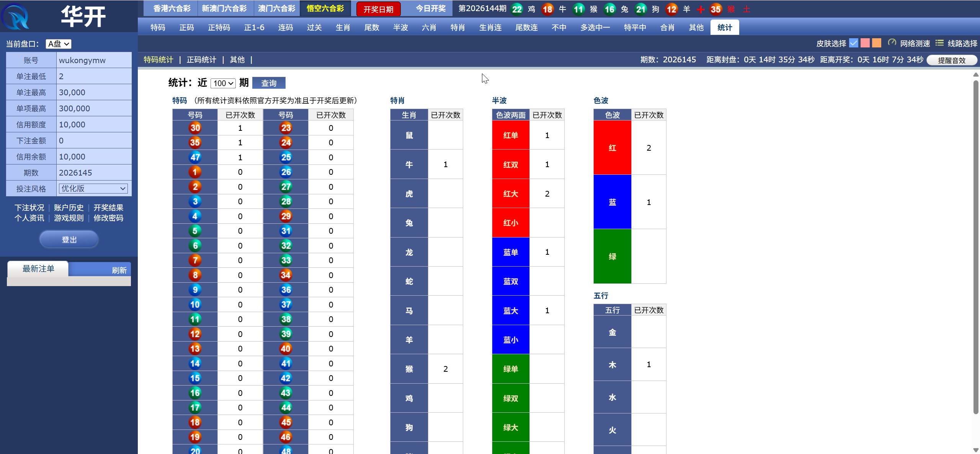Open the 生肖连 betting menu
The width and height of the screenshot is (980, 454).
(x=490, y=28)
